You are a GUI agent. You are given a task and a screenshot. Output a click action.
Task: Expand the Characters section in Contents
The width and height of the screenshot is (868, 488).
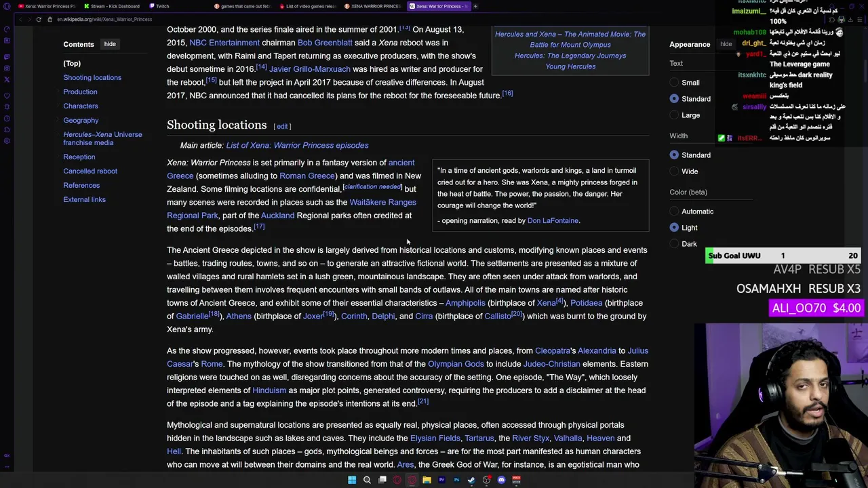click(58, 106)
